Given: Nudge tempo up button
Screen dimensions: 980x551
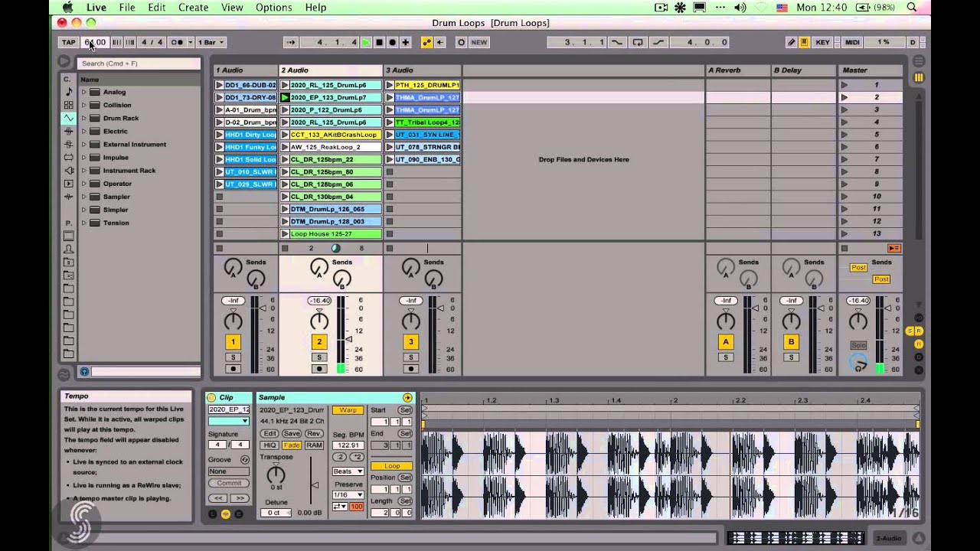Looking at the screenshot, I should pyautogui.click(x=129, y=42).
